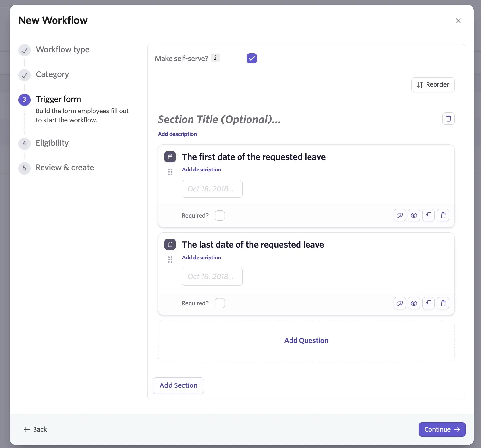The width and height of the screenshot is (481, 448).
Task: Duplicate the last date question
Action: pos(428,303)
